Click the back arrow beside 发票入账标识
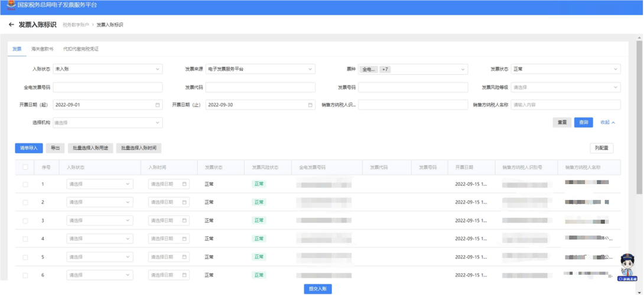Screen dimensions: 644x295 (x=11, y=25)
